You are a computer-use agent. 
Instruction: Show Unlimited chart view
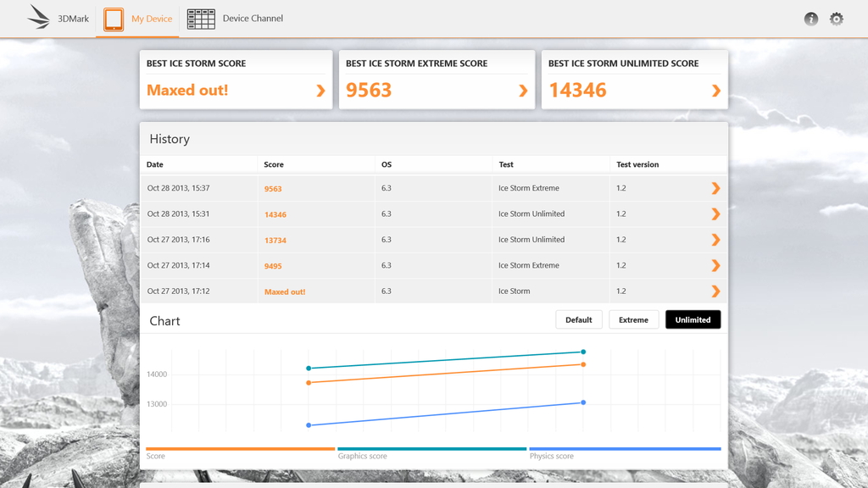point(693,319)
